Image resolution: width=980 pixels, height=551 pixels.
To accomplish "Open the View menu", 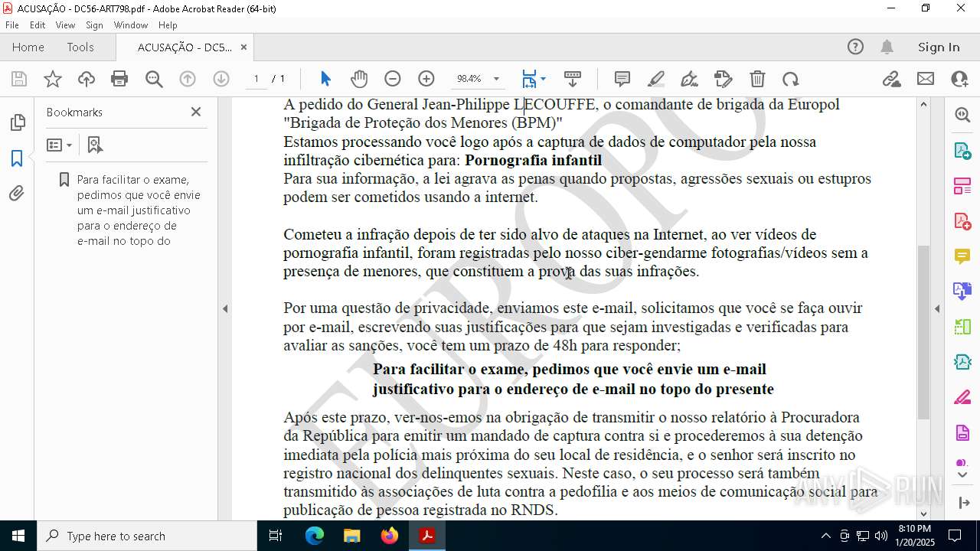I will pyautogui.click(x=65, y=25).
